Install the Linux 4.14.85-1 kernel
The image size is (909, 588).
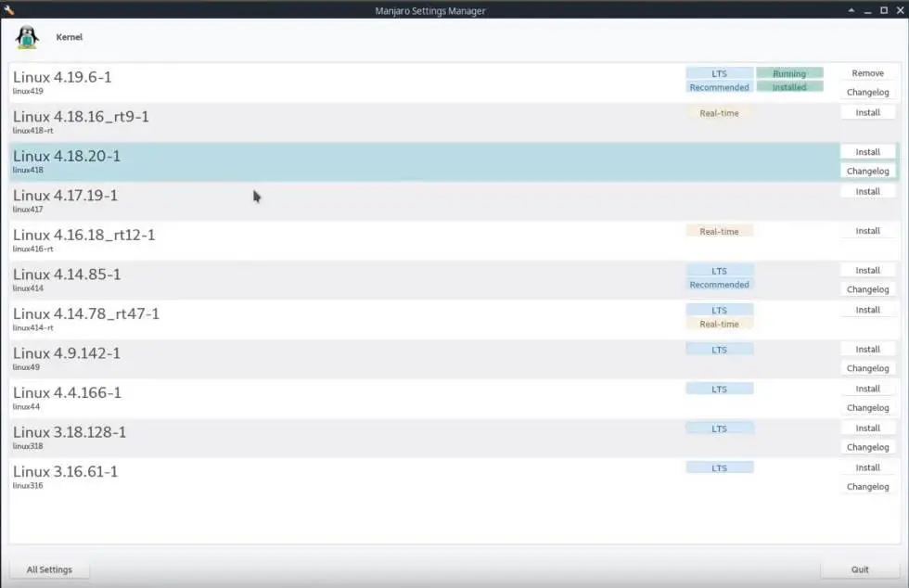click(868, 270)
